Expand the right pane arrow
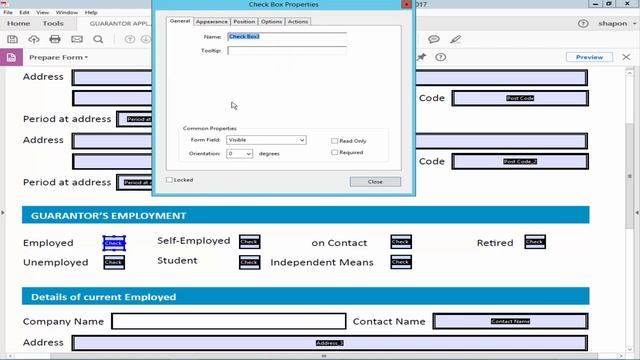Viewport: 640px width, 360px height. pos(637,213)
